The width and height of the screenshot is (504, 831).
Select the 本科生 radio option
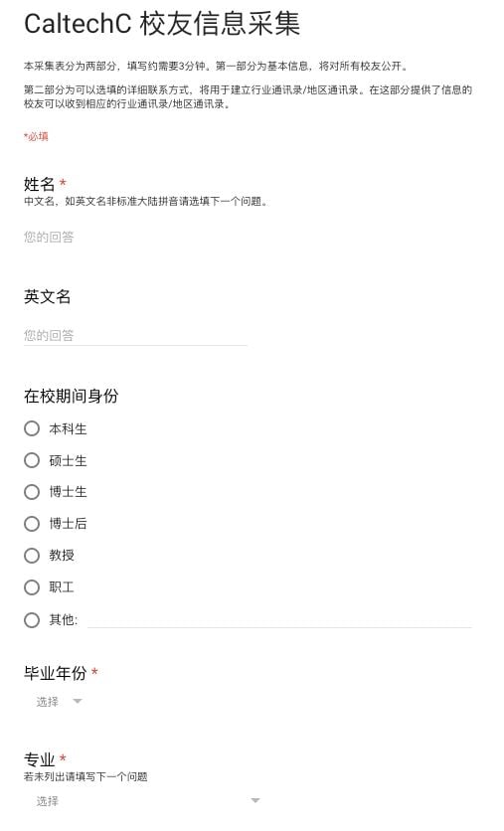tap(32, 428)
